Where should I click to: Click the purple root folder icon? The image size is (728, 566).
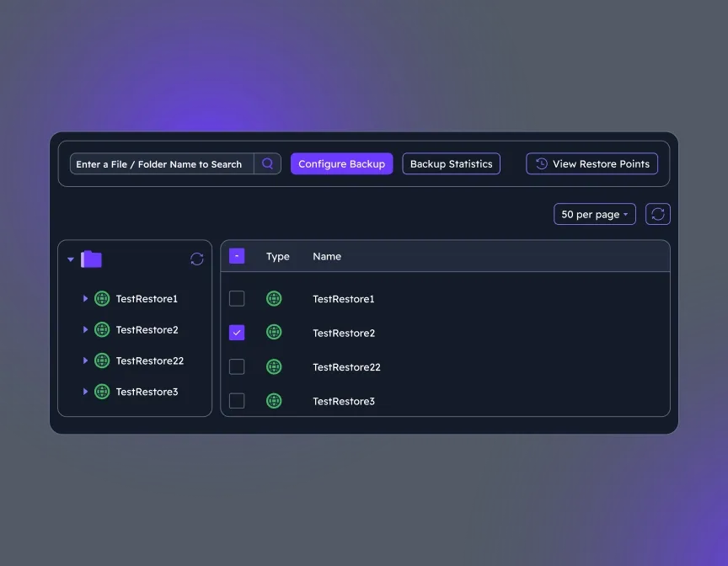[91, 259]
